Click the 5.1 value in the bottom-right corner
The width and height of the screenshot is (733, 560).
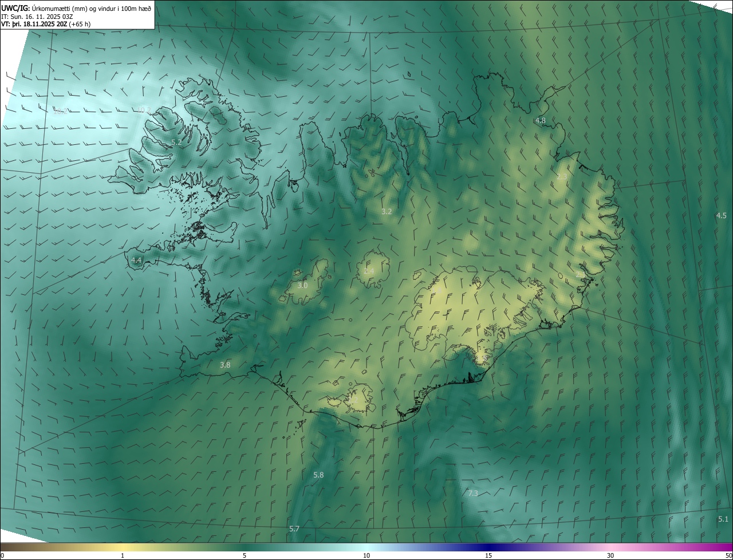pos(723,519)
